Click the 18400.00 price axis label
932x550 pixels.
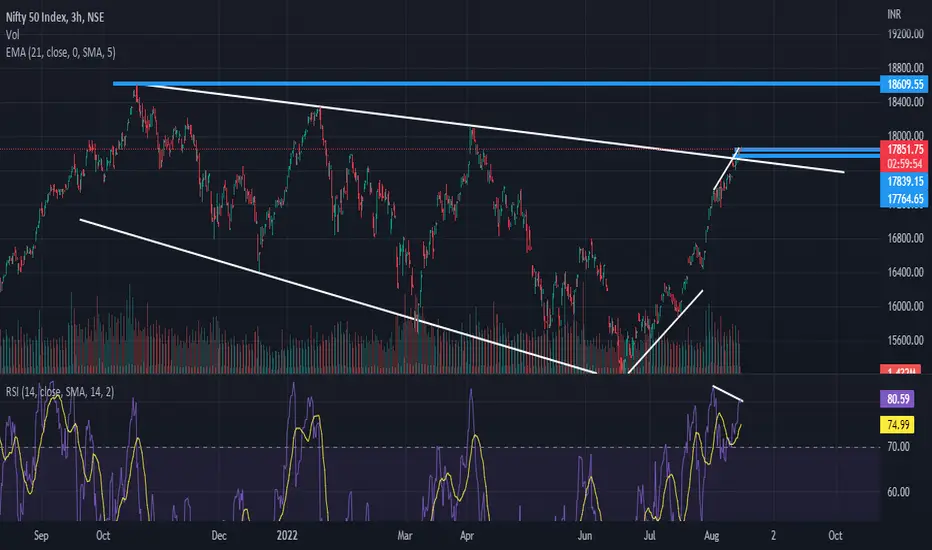[905, 102]
